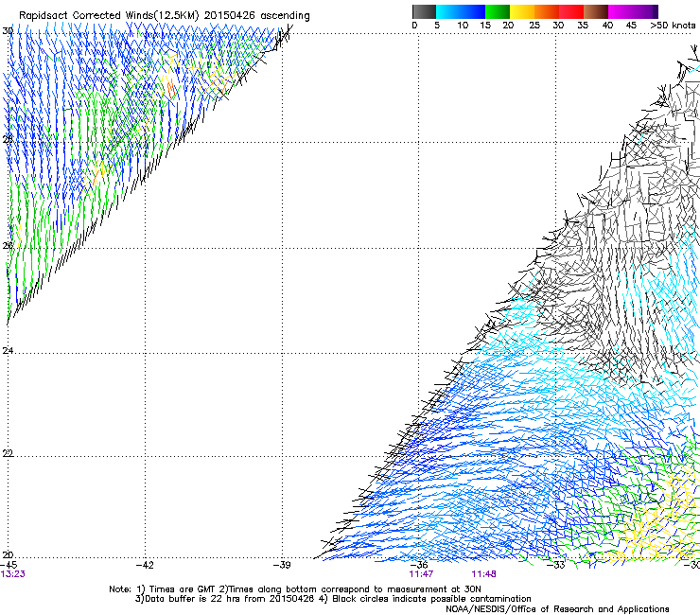Click longitude label '-36' on bottom axis

pyautogui.click(x=419, y=565)
